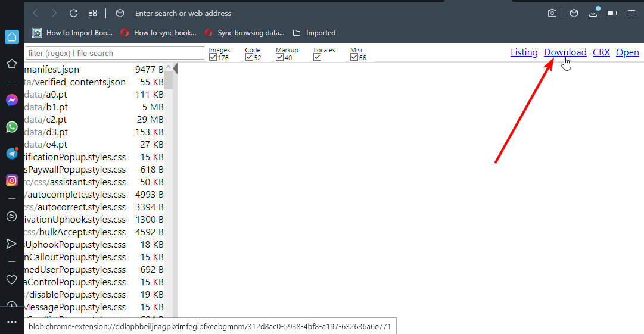644x334 pixels.
Task: Click the camera snapshot icon
Action: (552, 13)
